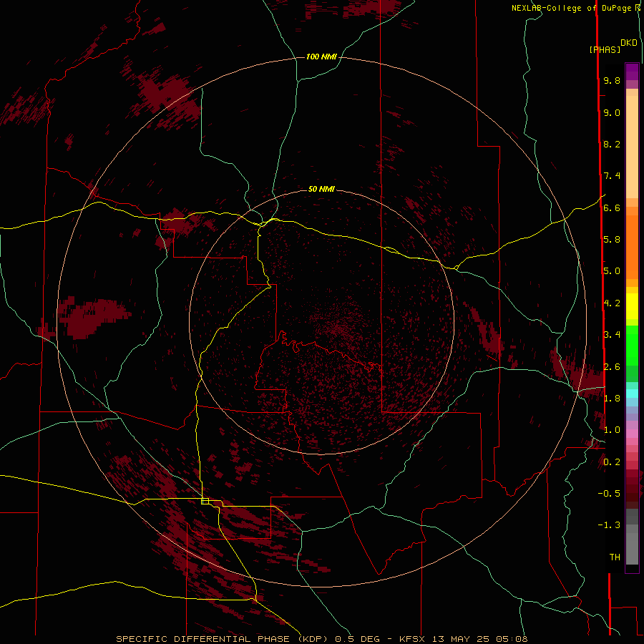
Task: Click the 7.4 value on the legend
Action: point(612,176)
